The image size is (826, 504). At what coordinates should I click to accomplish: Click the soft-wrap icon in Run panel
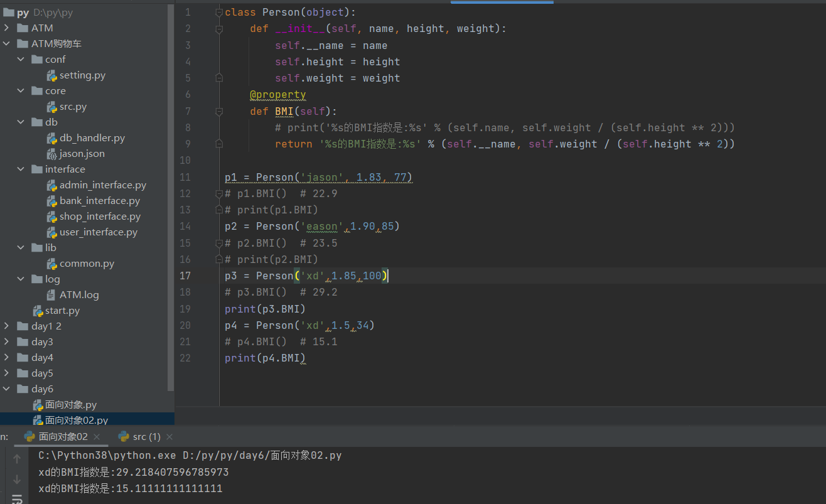pyautogui.click(x=17, y=499)
